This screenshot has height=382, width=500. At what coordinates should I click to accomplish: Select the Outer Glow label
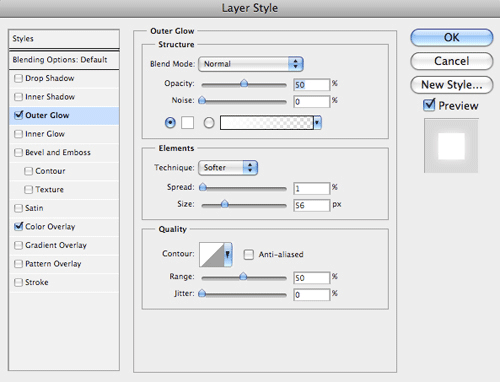tap(47, 115)
